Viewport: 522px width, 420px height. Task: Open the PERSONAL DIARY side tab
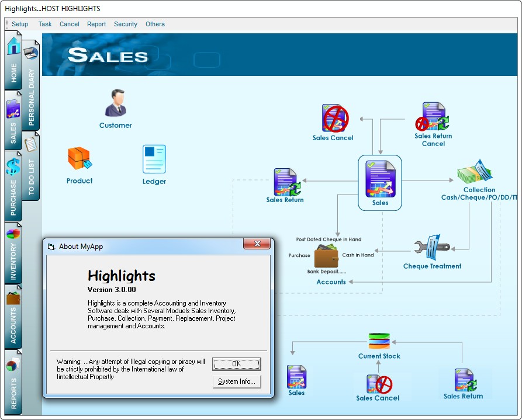pyautogui.click(x=31, y=85)
